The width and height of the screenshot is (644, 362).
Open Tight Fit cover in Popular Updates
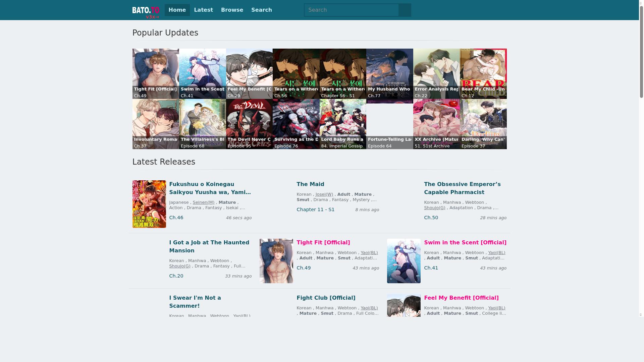pos(156,69)
